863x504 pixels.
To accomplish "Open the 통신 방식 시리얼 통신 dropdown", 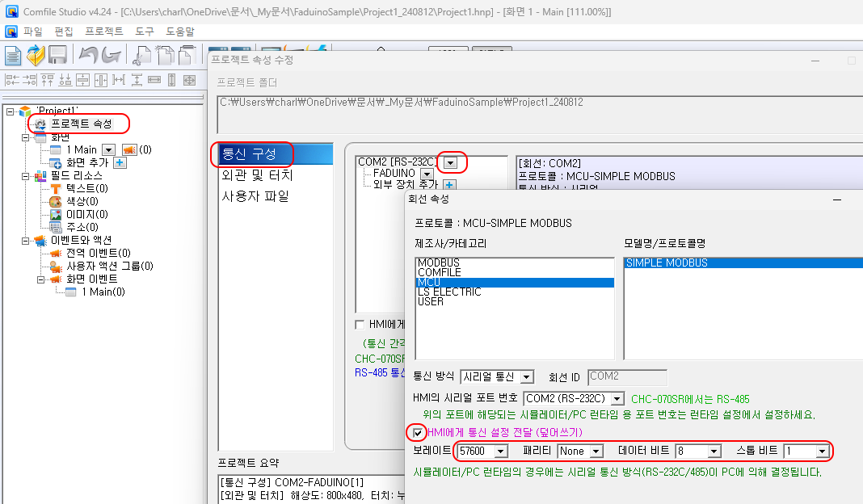I will click(x=526, y=377).
